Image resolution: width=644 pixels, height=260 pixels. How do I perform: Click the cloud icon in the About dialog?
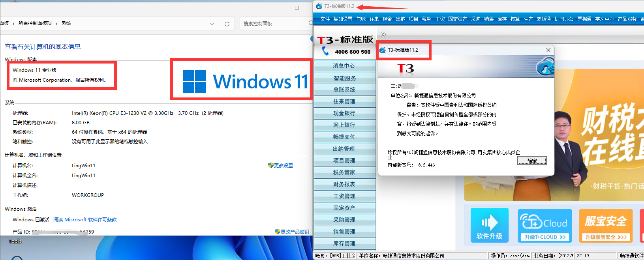[546, 66]
